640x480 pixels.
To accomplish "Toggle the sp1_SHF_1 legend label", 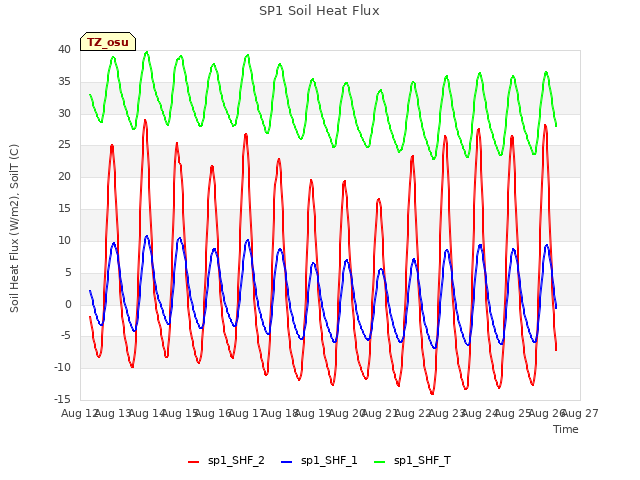I will [x=329, y=460].
